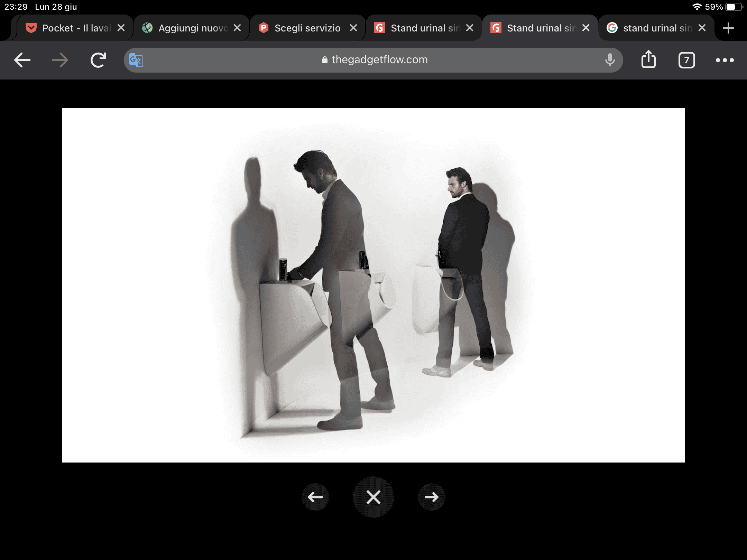
Task: Click the browser forward arrow
Action: (60, 60)
